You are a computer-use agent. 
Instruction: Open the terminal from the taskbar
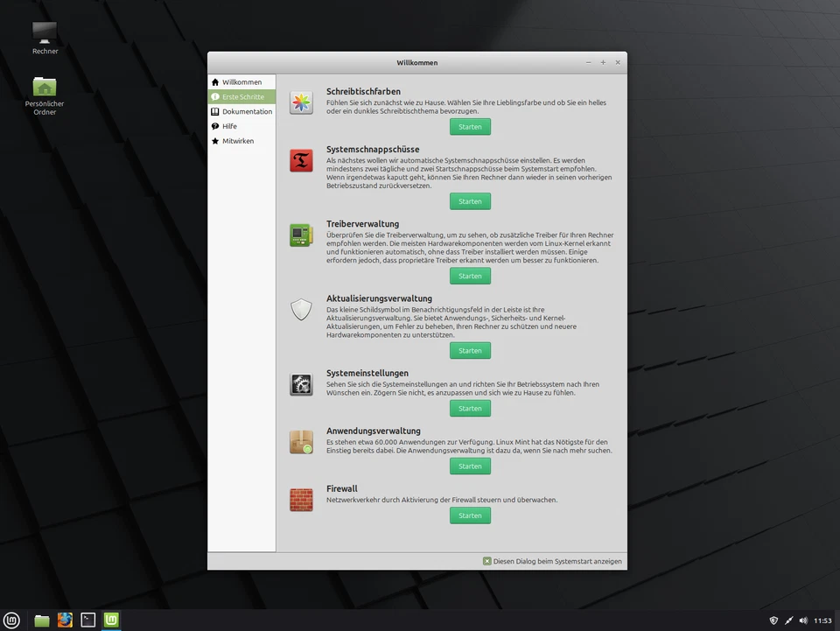point(87,620)
